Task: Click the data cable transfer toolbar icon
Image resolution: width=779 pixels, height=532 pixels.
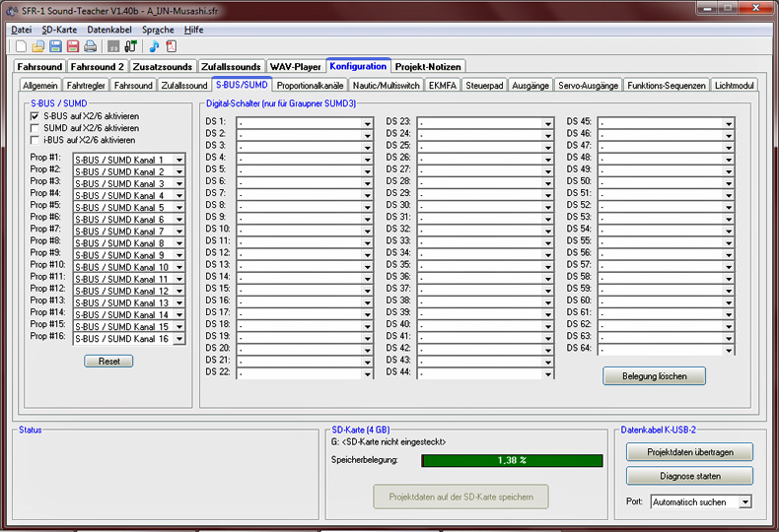Action: [130, 46]
